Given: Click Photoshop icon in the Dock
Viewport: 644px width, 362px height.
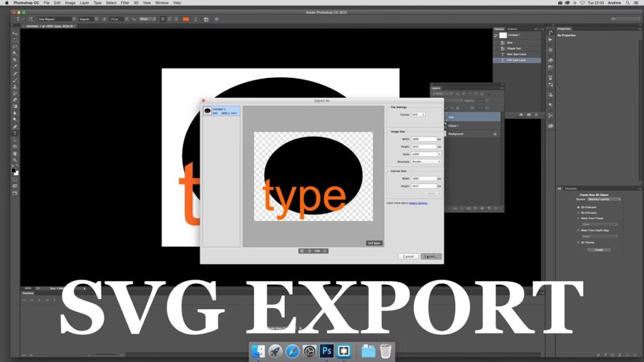Looking at the screenshot, I should coord(326,351).
